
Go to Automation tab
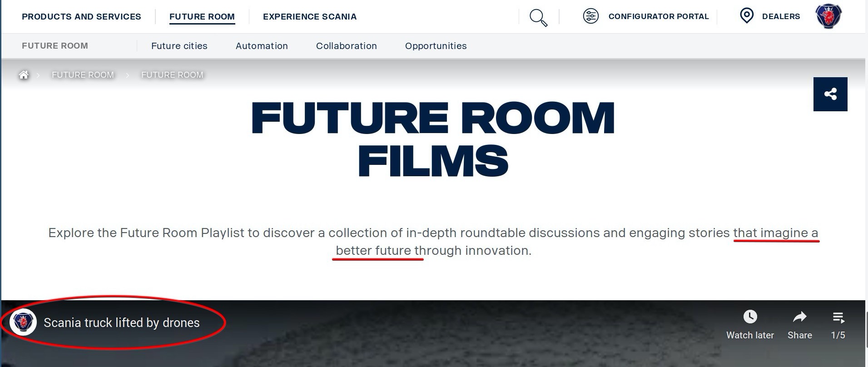[x=262, y=46]
